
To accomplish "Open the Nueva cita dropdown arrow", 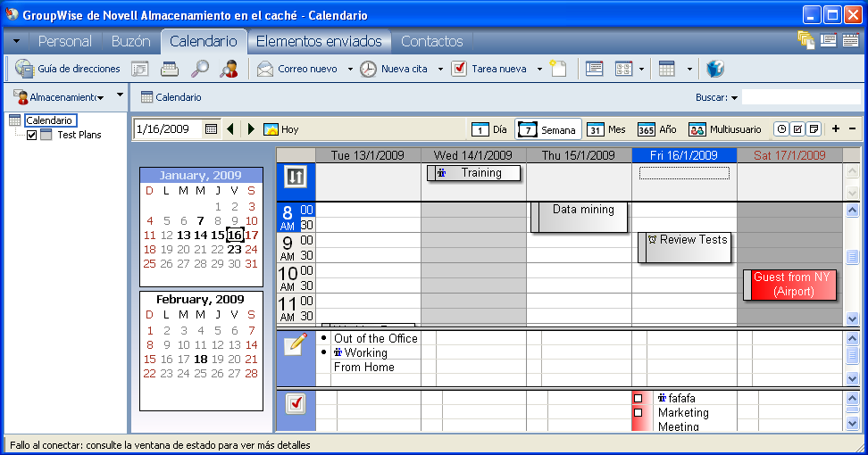I will coord(440,69).
